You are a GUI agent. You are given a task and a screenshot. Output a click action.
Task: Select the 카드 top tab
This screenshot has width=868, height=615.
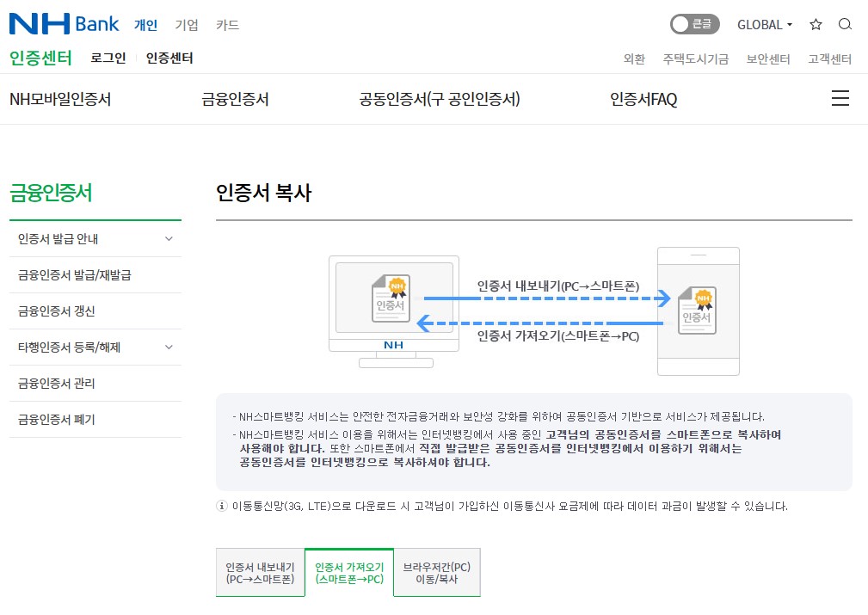coord(227,25)
